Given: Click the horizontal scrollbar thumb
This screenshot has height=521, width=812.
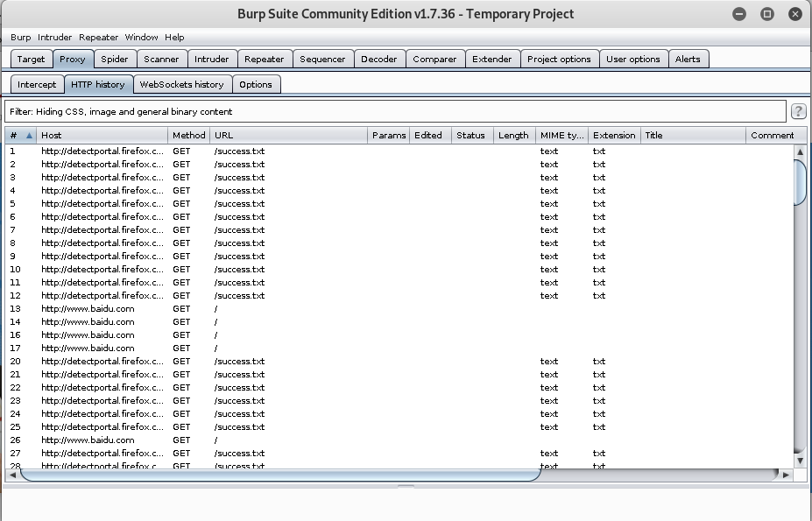Looking at the screenshot, I should click(280, 475).
